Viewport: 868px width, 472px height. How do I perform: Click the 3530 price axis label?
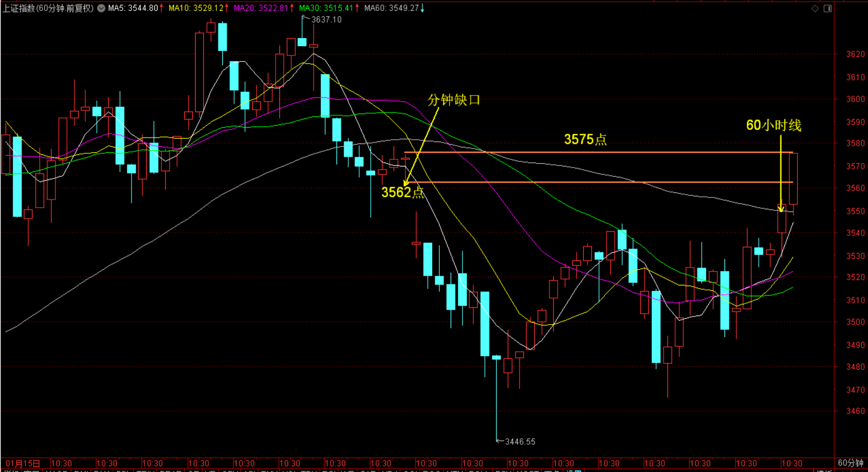(855, 256)
